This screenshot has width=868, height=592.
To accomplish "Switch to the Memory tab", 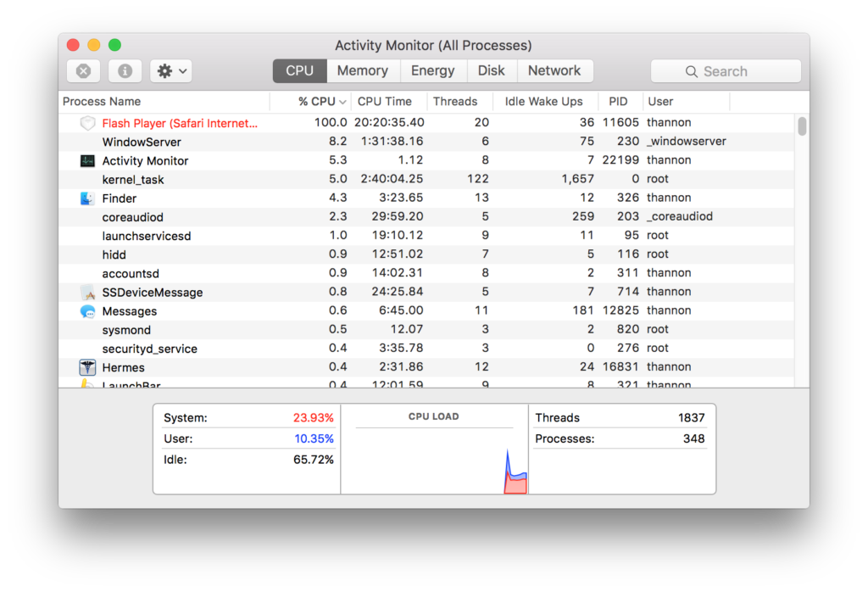I will (x=363, y=71).
